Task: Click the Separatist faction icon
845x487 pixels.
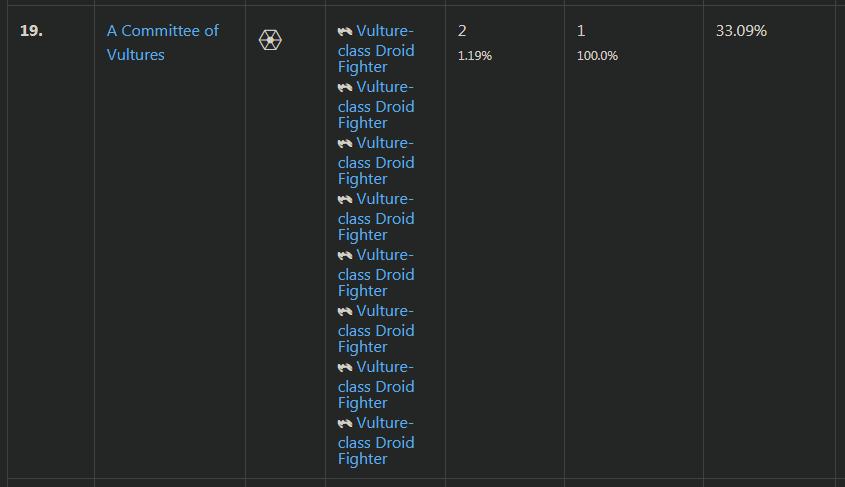Action: [x=270, y=40]
